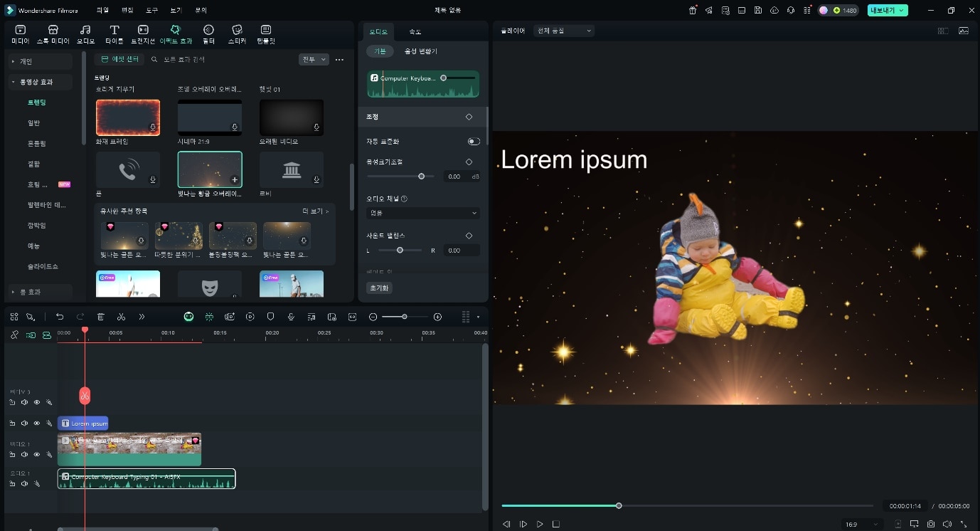Add 빛나는 황금 오버레이 effect with plus
The width and height of the screenshot is (980, 531).
coord(235,180)
